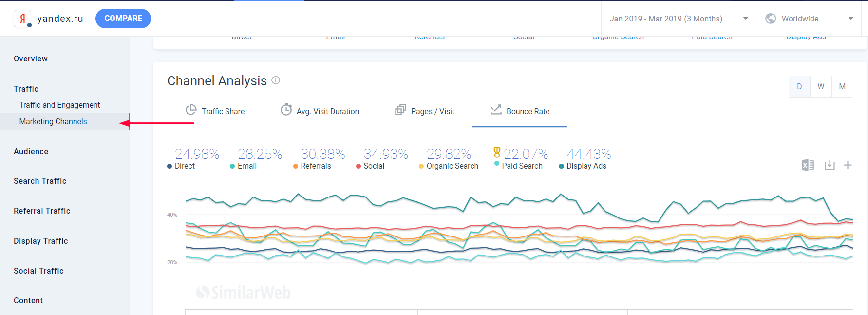
Task: Click the plus icon beside download
Action: point(848,165)
